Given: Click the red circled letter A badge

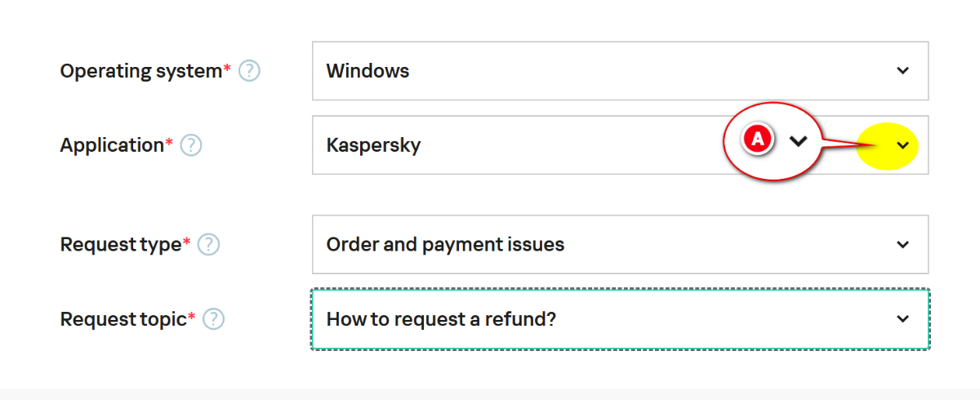Looking at the screenshot, I should 757,140.
